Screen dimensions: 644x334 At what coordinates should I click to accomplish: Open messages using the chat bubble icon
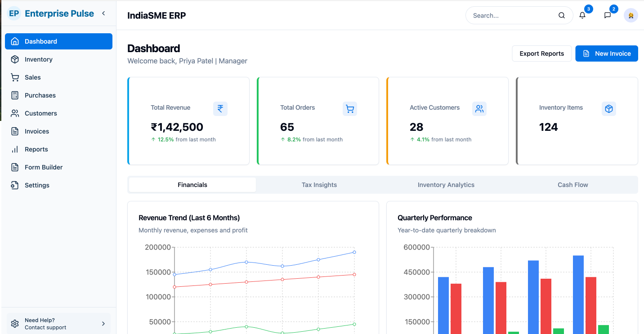[608, 15]
